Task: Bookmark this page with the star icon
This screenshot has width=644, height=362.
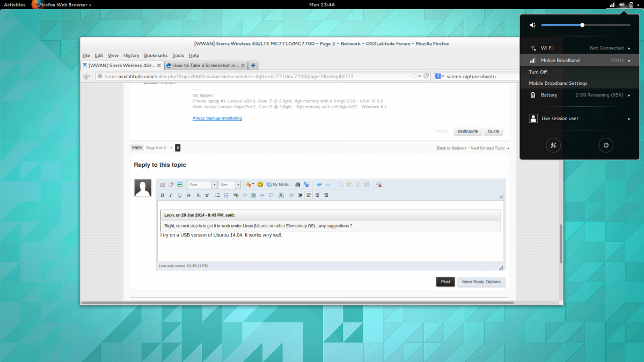Action: (x=413, y=76)
